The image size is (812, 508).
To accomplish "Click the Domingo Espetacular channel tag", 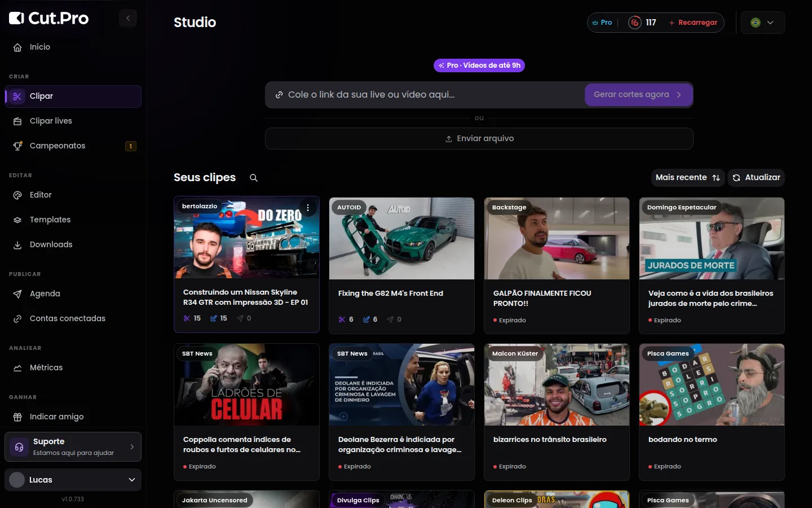I will (x=682, y=208).
